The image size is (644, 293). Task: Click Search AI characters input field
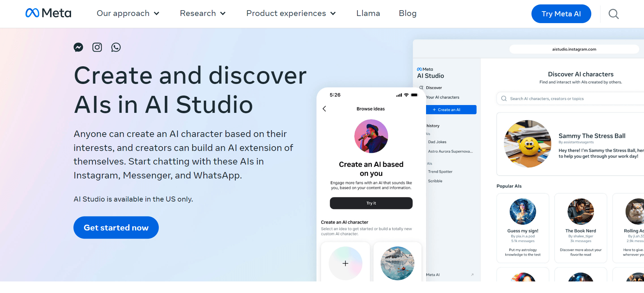point(570,99)
